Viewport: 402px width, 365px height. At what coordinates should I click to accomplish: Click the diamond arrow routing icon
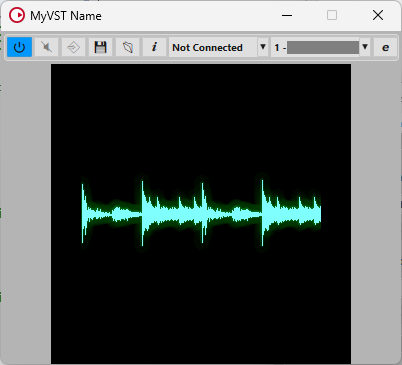[73, 47]
